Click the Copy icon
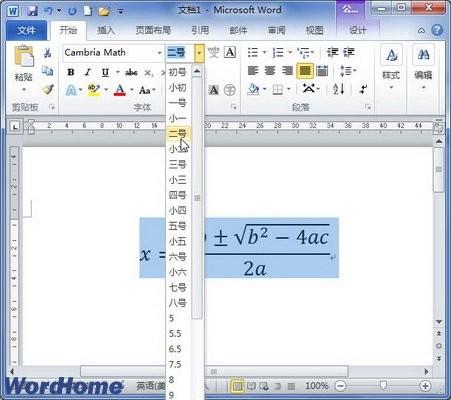Viewport: 451px width, 400px height. (x=48, y=71)
